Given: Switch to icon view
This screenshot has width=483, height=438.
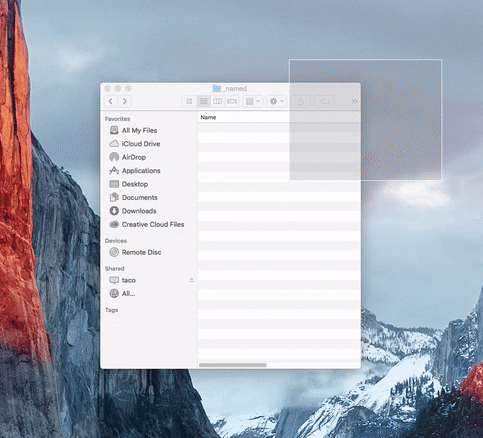Looking at the screenshot, I should pos(189,101).
